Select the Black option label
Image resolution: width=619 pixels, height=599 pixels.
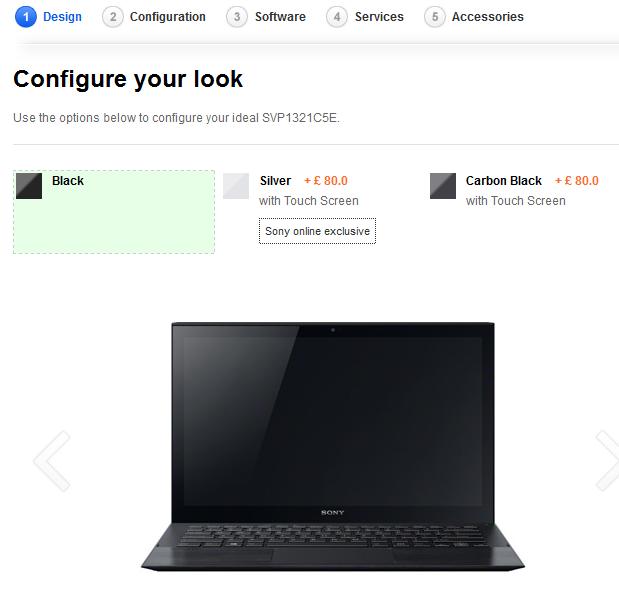(68, 181)
